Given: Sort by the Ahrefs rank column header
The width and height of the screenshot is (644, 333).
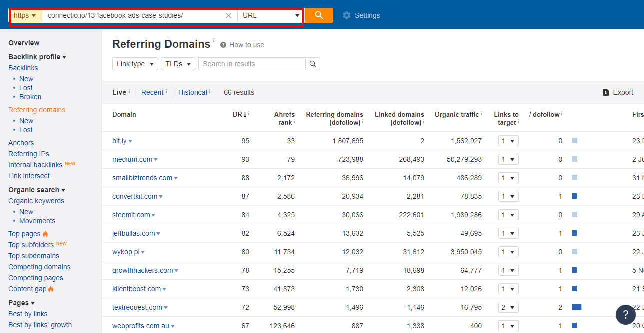Looking at the screenshot, I should [x=284, y=118].
